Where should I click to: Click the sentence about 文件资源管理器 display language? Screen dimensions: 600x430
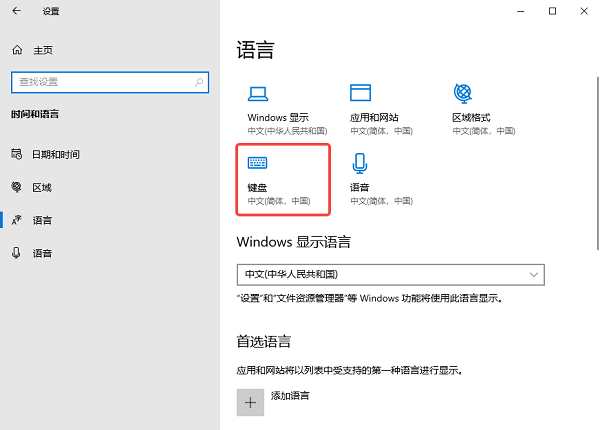tap(370, 298)
